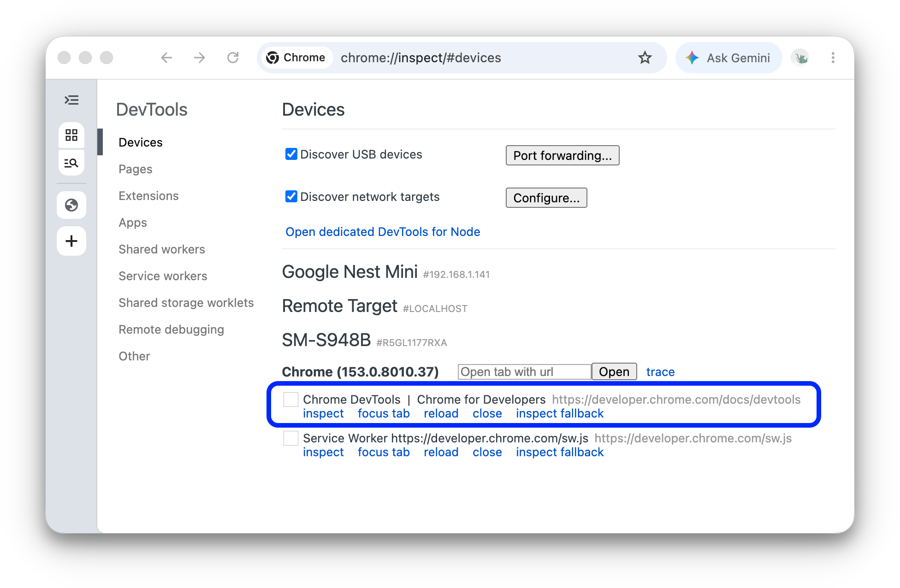
Task: Click close for the Service Worker target
Action: (487, 452)
